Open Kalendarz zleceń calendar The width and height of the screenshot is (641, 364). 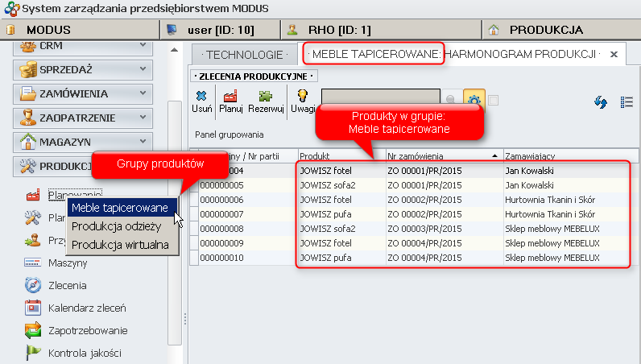click(x=33, y=308)
